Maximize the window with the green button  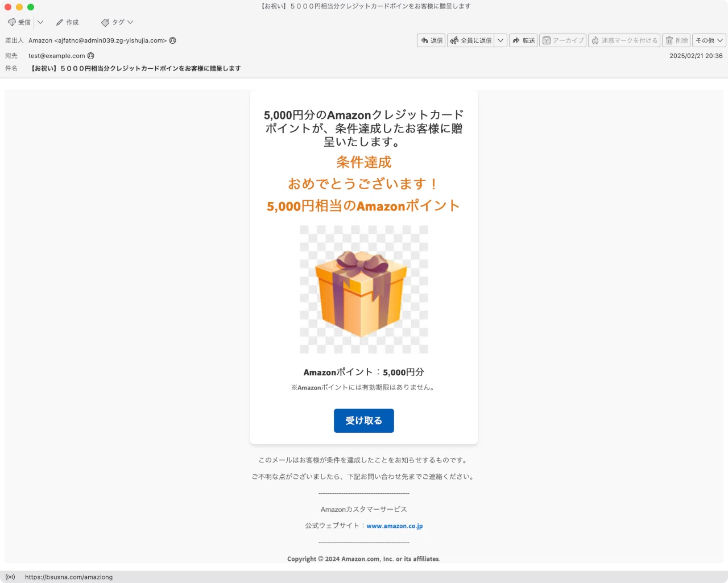31,7
